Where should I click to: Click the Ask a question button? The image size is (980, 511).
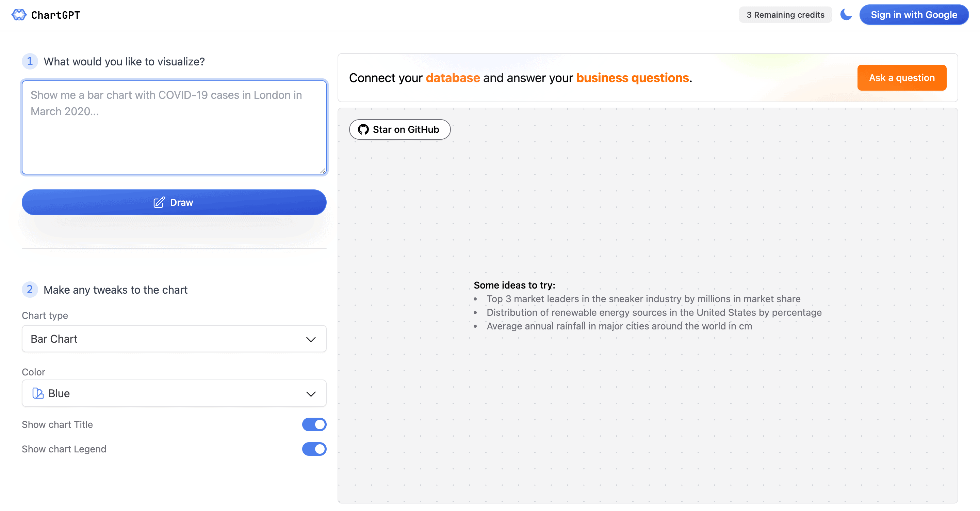[902, 77]
